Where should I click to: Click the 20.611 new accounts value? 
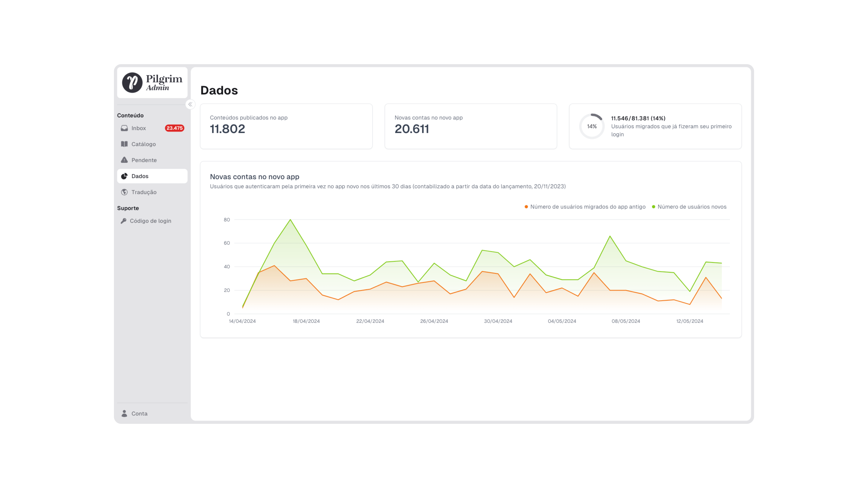click(411, 129)
